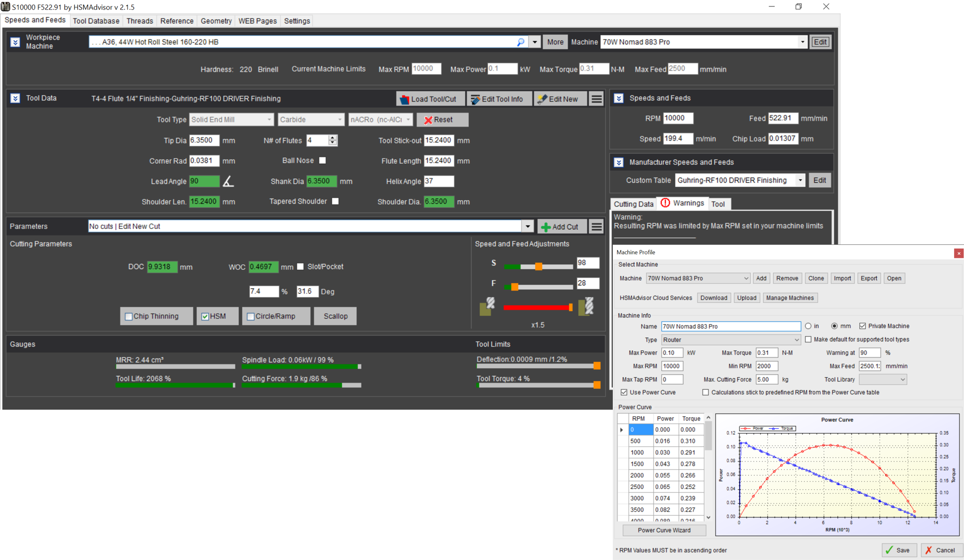Switch to the Tool Database tab
The height and width of the screenshot is (560, 964).
tap(96, 21)
